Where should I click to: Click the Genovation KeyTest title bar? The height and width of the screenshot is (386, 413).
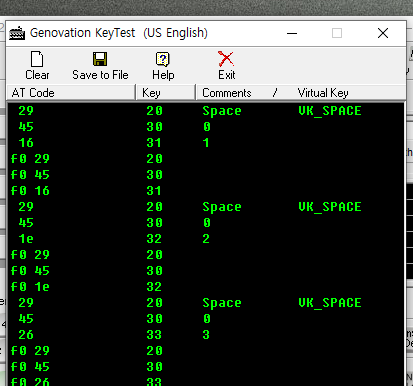pyautogui.click(x=206, y=33)
